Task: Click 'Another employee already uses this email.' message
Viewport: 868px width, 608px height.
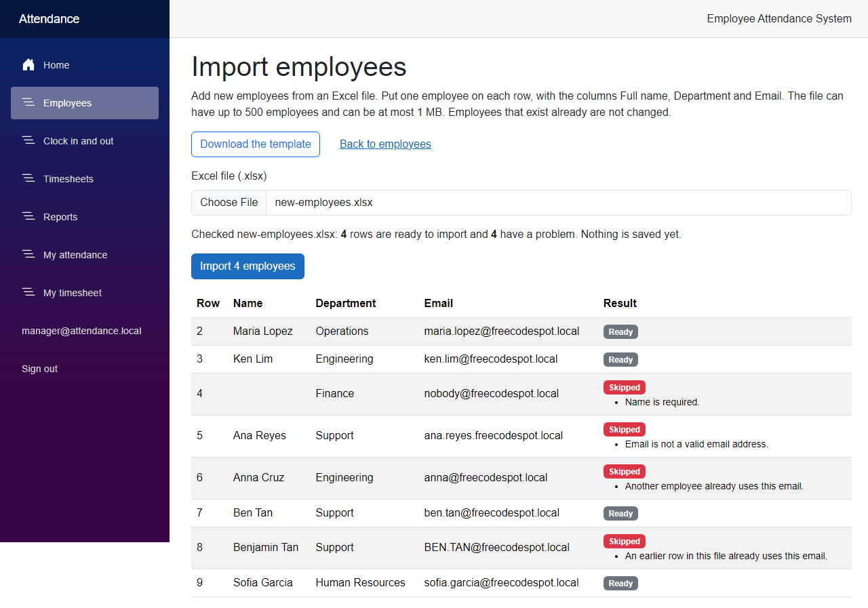Action: point(714,486)
